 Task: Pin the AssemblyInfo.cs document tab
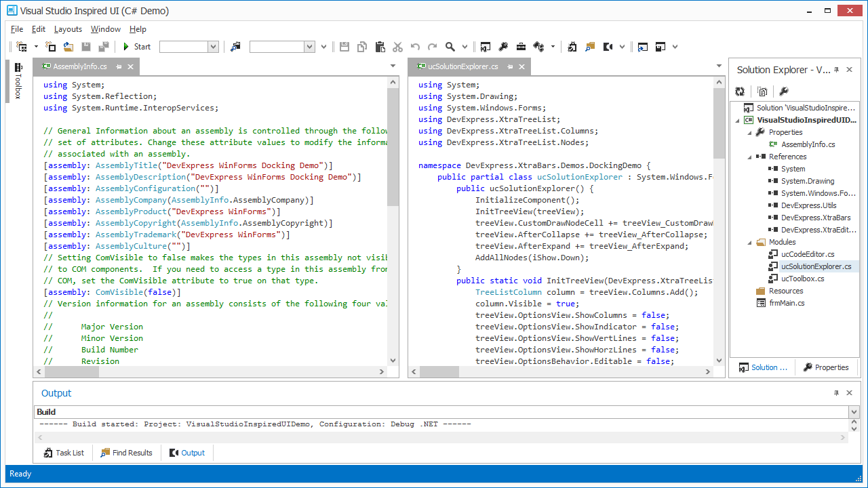[119, 66]
